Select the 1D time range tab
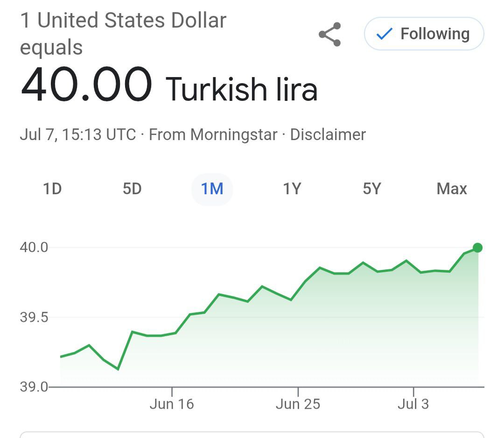 coord(52,189)
